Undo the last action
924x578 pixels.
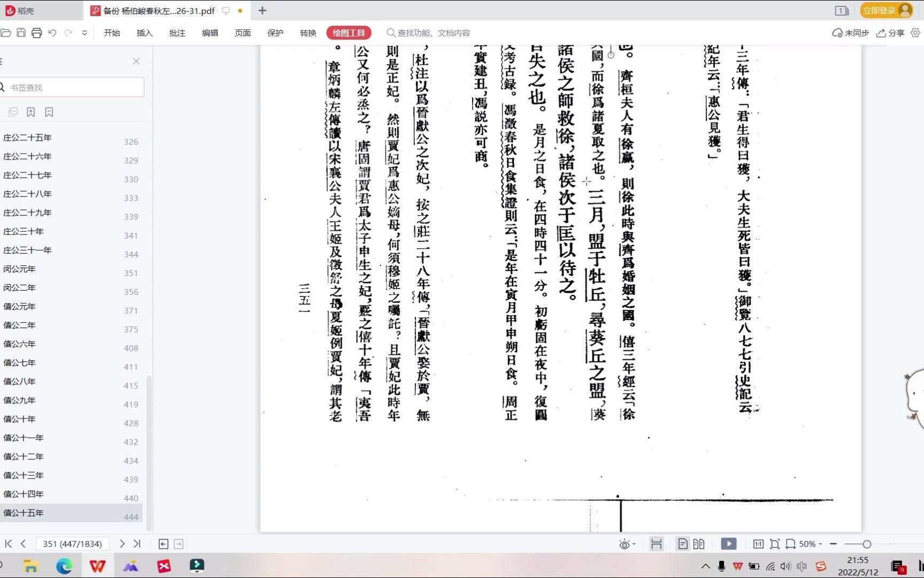pos(52,33)
